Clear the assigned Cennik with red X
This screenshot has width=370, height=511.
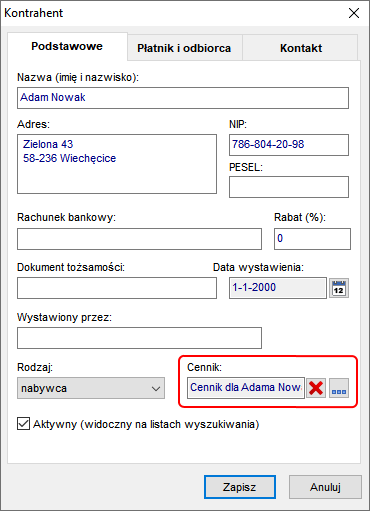[316, 388]
